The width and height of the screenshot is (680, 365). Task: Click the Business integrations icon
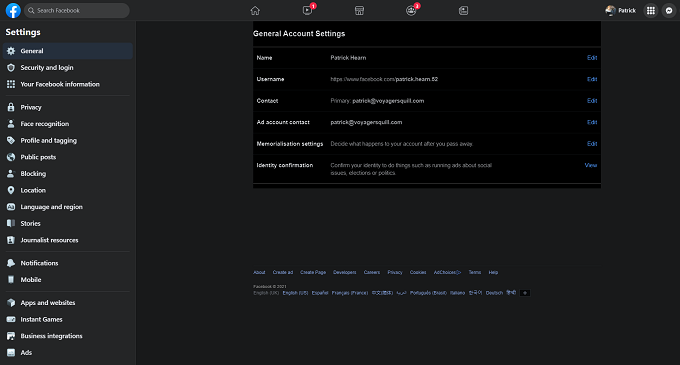11,336
